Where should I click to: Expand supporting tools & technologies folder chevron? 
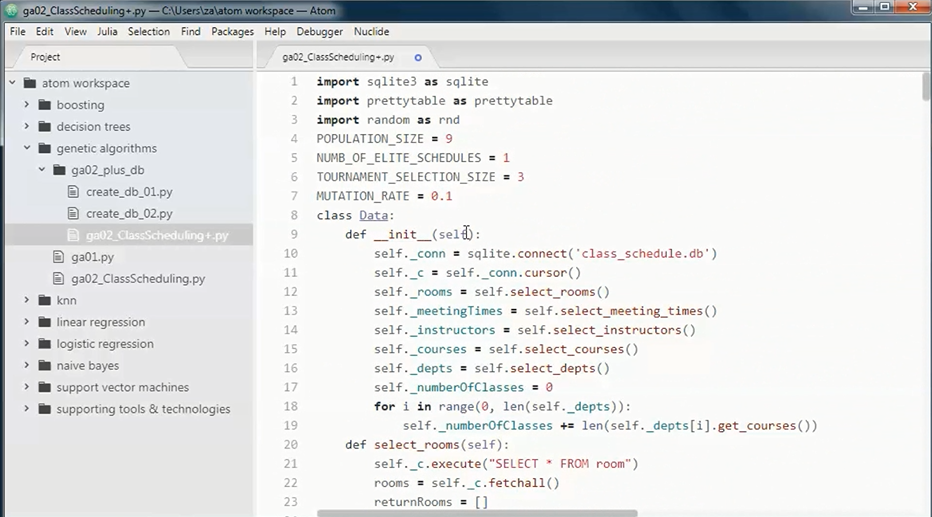[27, 409]
